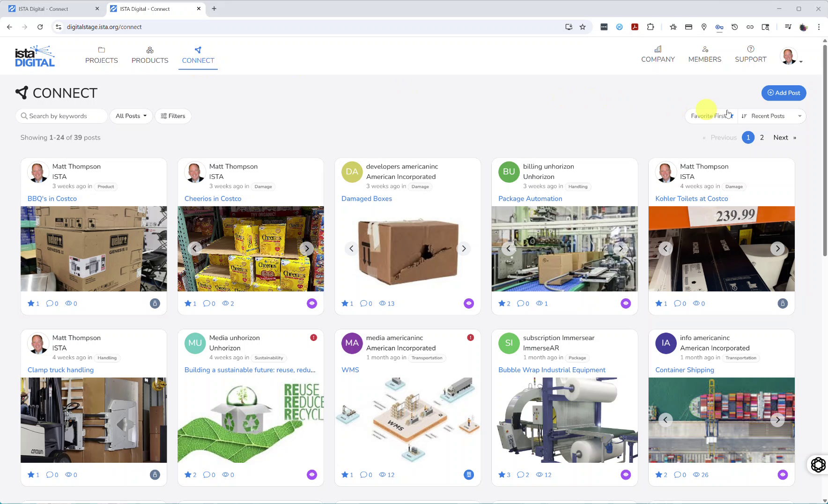Open the Support section
Viewport: 828px width, 504px height.
point(751,55)
